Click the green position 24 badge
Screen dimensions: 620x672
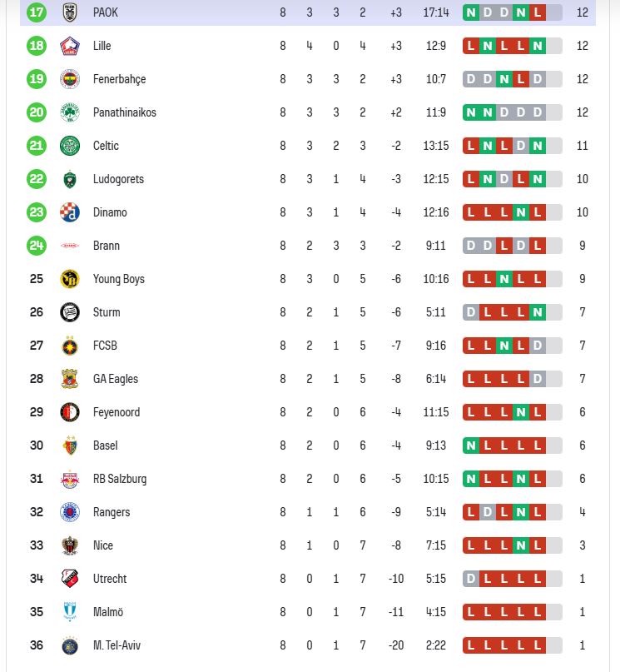pos(36,246)
